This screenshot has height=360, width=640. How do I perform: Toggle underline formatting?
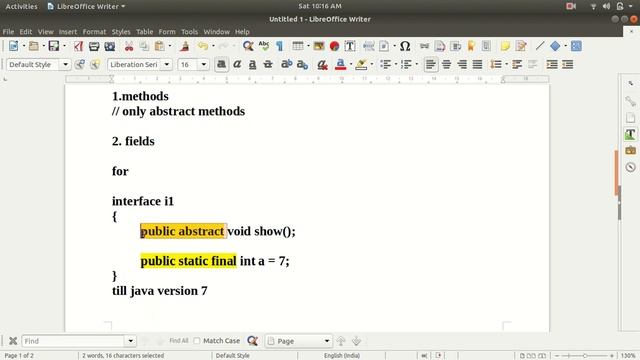[253, 64]
